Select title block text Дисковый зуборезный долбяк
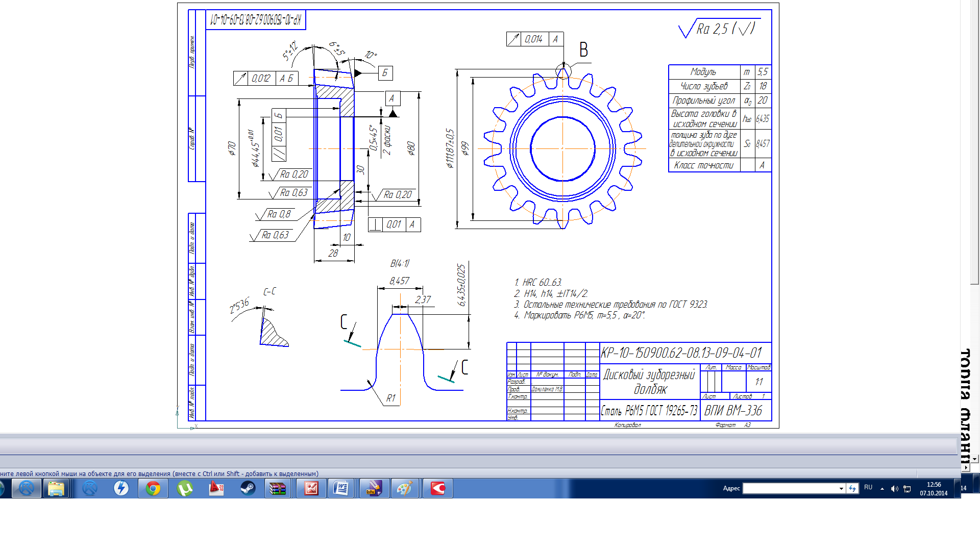Viewport: 980px width, 551px height. pos(649,382)
